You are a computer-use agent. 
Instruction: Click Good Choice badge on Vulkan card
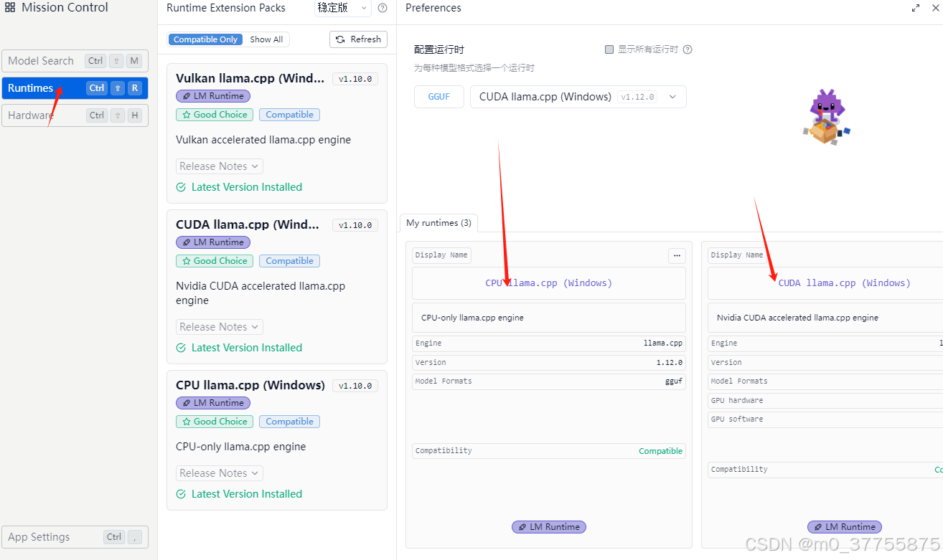tap(215, 115)
